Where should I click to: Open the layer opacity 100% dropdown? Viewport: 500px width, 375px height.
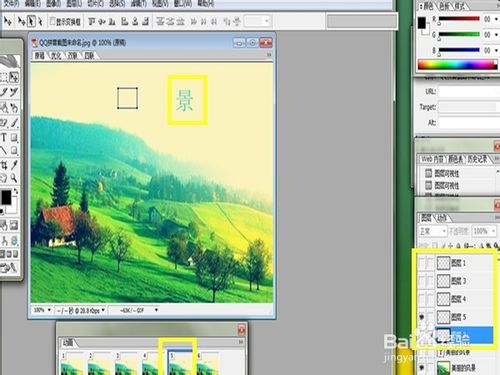[484, 231]
